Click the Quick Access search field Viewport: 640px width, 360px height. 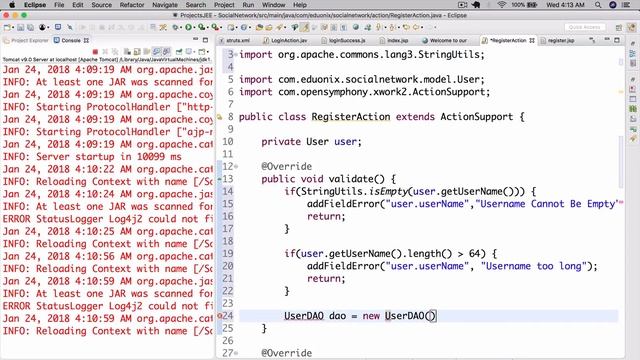point(584,27)
